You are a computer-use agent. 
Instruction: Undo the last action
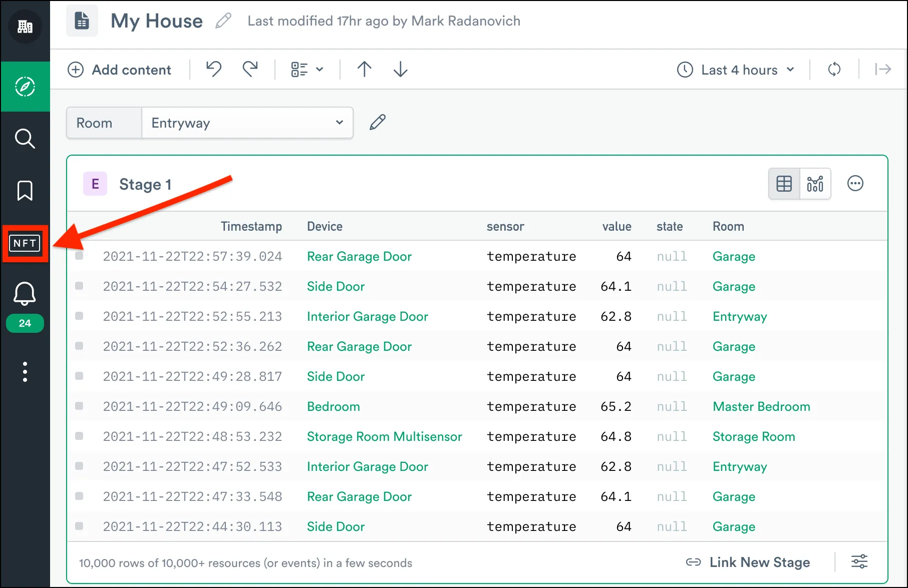coord(214,69)
